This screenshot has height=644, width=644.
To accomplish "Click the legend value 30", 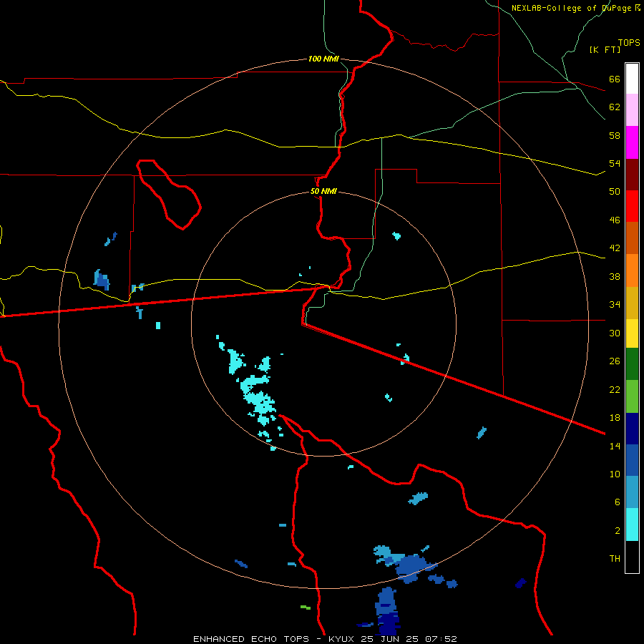I will point(615,333).
